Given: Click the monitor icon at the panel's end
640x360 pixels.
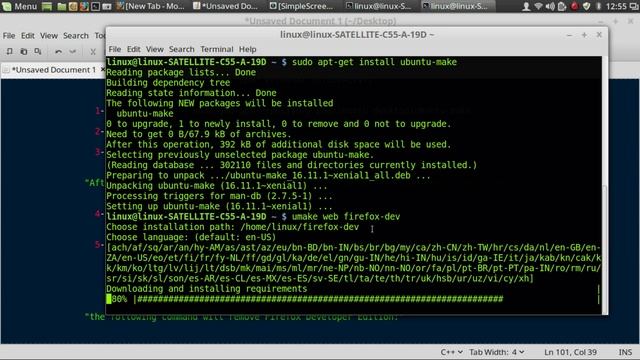Looking at the screenshot, I should click(634, 6).
